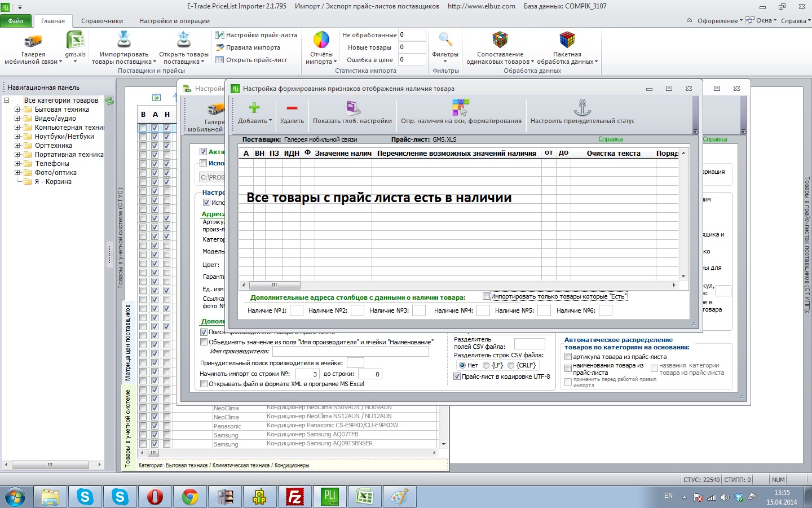This screenshot has height=508, width=812.
Task: Expand the Видео/аудио category
Action: (x=17, y=119)
